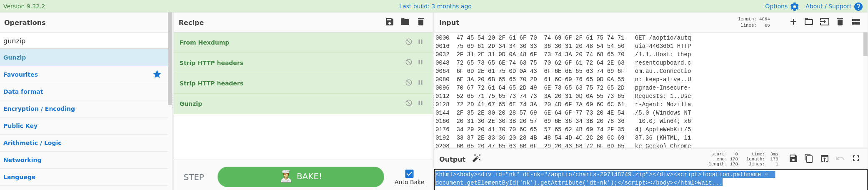Disable the Gunzip recipe operation
The image size is (868, 190).
pos(409,103)
